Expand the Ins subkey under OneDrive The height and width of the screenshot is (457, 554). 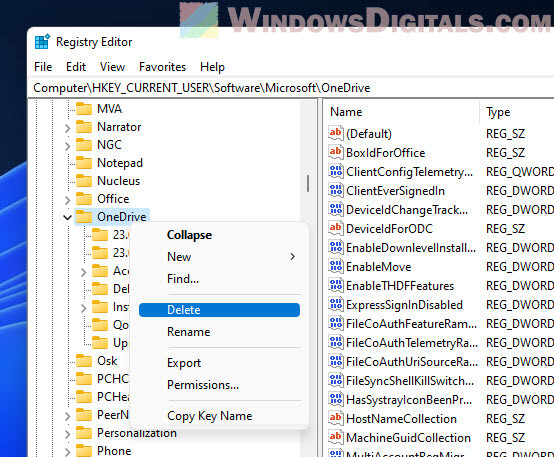[83, 308]
